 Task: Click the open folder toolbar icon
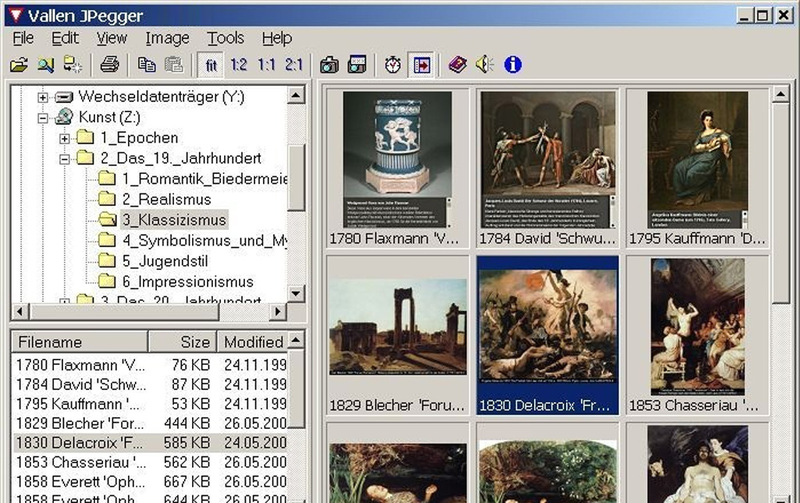[19, 65]
